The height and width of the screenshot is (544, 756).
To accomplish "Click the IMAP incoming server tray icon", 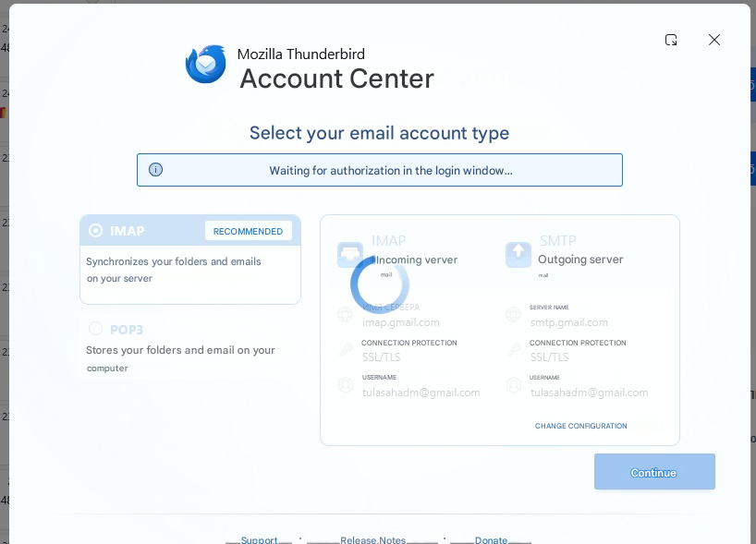I will coord(350,254).
